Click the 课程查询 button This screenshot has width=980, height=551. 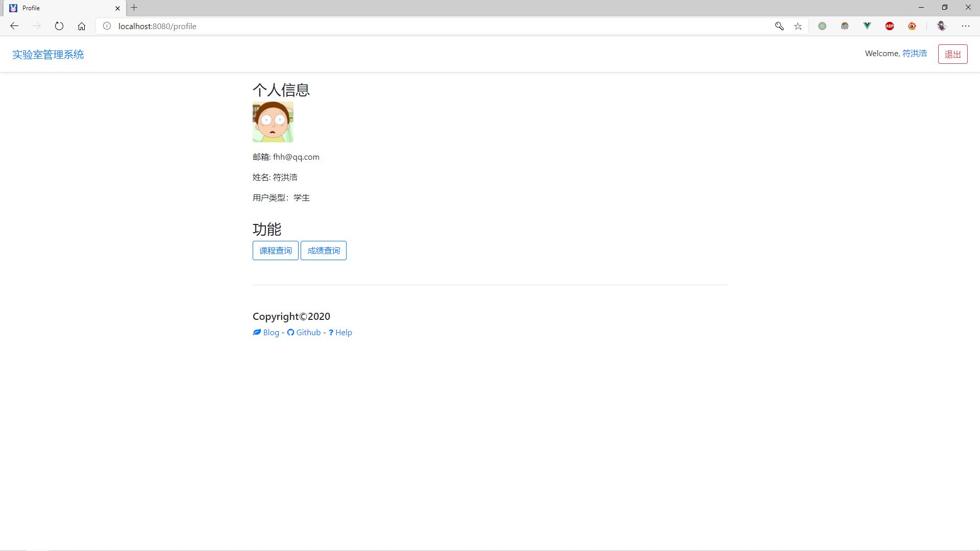pyautogui.click(x=275, y=251)
